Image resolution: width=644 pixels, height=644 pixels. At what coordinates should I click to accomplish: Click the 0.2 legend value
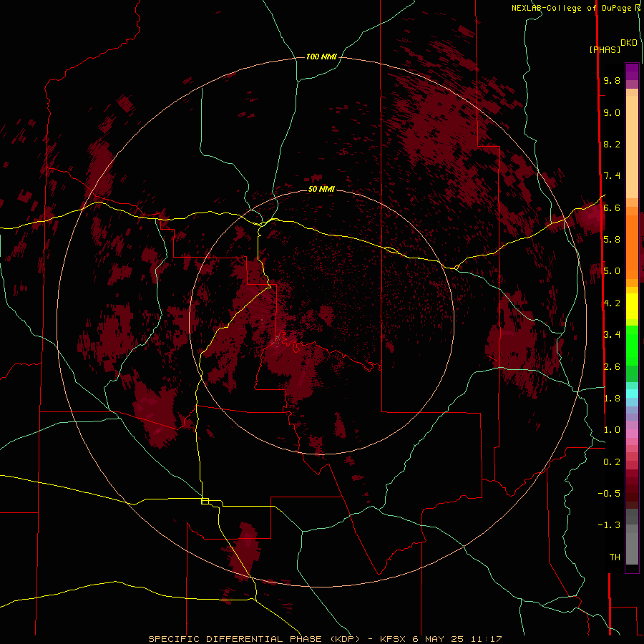point(612,462)
